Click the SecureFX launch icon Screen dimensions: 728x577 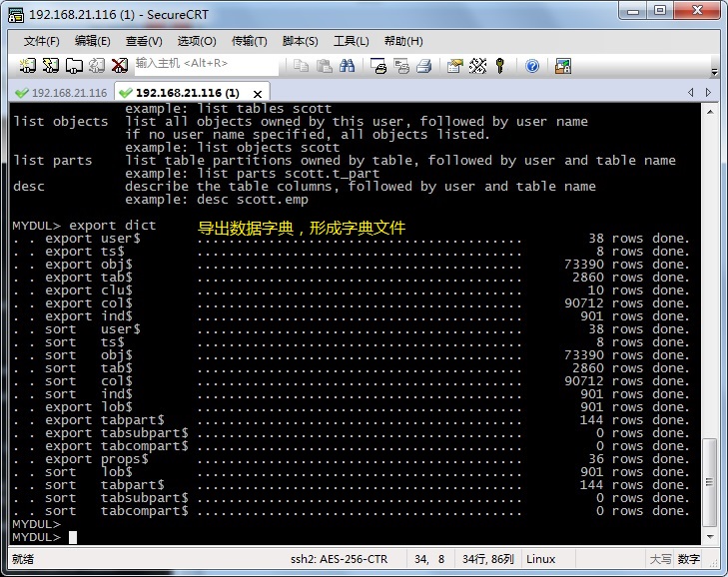pos(562,66)
